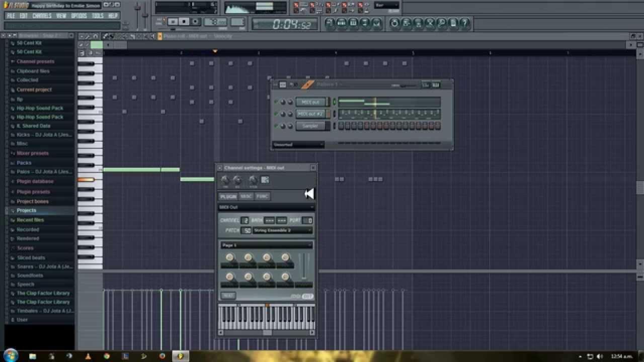
Task: Click the undo history round toolbar icon
Action: point(394,23)
